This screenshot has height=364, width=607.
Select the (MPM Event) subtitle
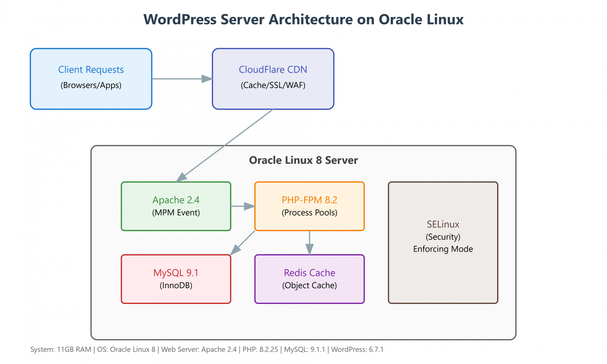[175, 212]
